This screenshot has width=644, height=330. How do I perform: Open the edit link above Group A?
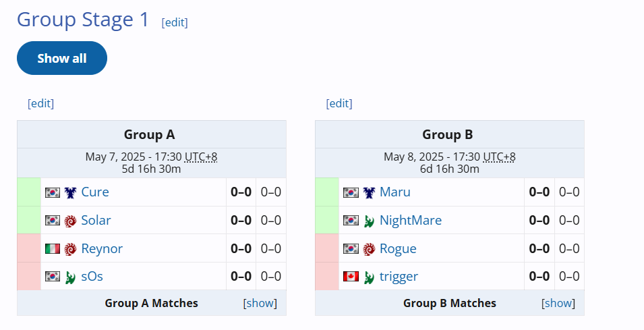pos(40,103)
